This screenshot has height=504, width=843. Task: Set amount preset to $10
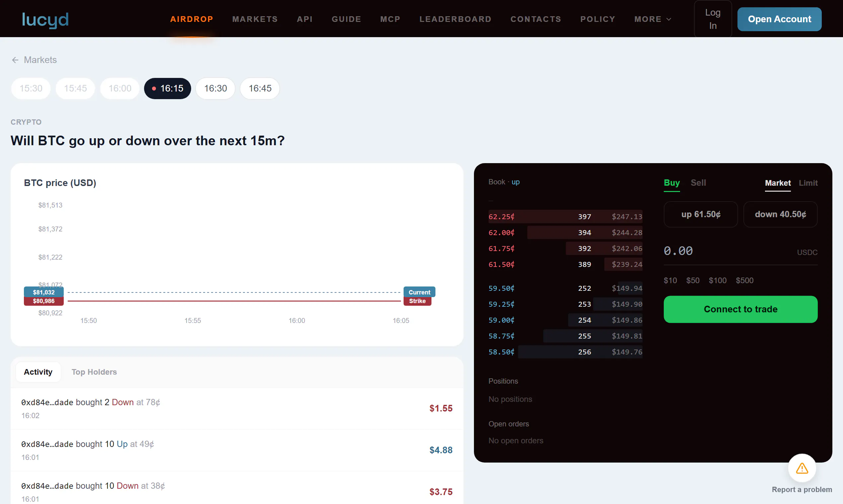point(670,280)
